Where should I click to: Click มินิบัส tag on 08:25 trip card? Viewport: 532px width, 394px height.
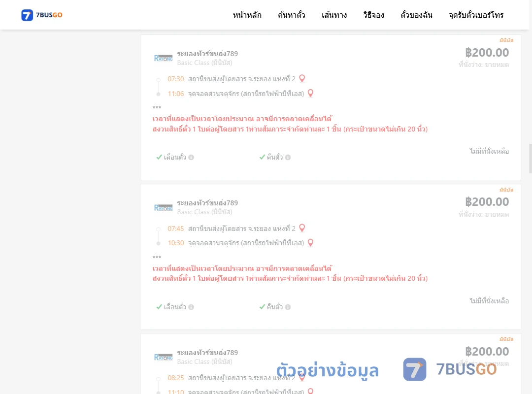tap(506, 339)
